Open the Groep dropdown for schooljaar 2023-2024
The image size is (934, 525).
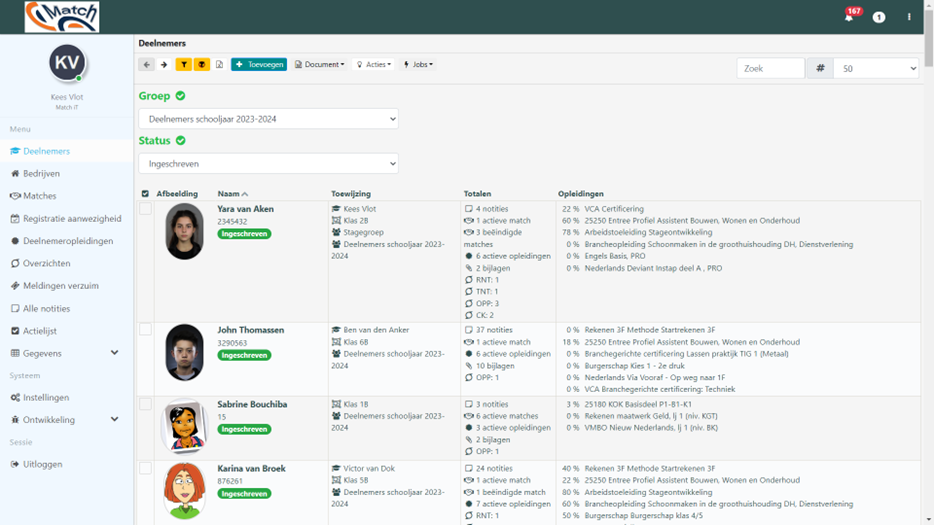tap(268, 119)
